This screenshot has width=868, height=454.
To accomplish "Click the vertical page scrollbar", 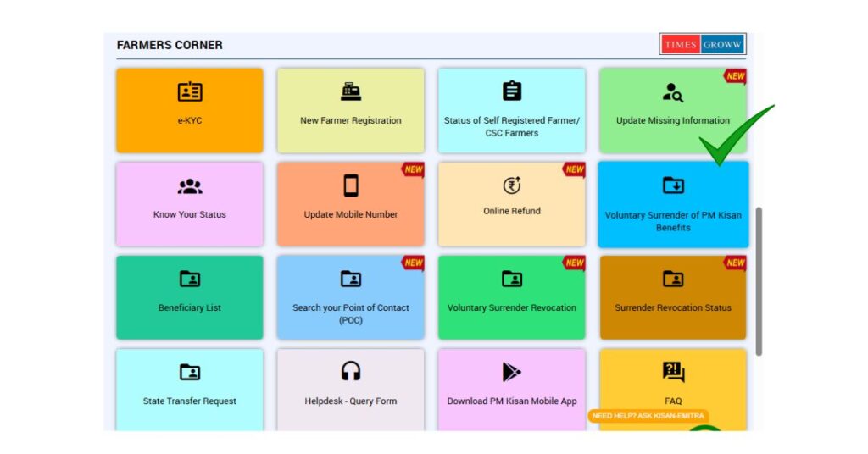I will point(759,280).
